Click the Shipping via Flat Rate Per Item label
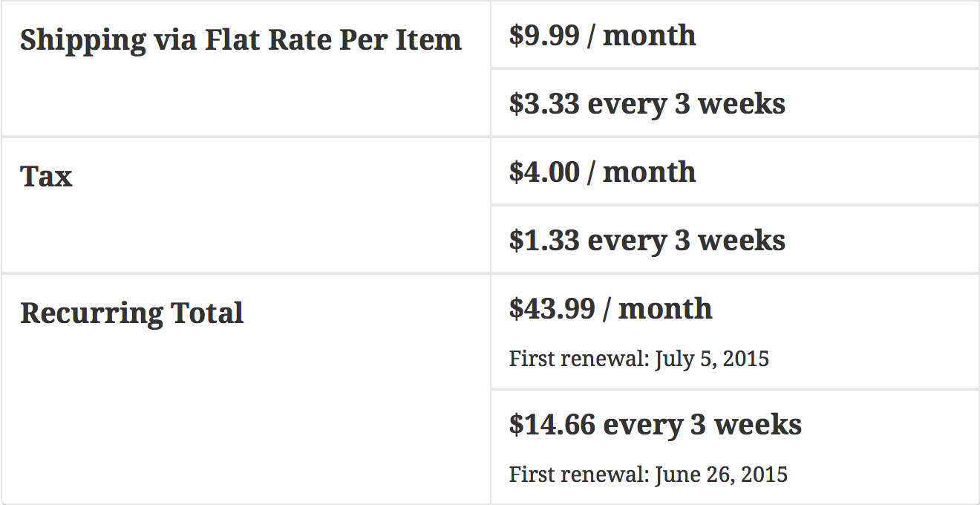Viewport: 980px width, 505px height. pos(241,39)
